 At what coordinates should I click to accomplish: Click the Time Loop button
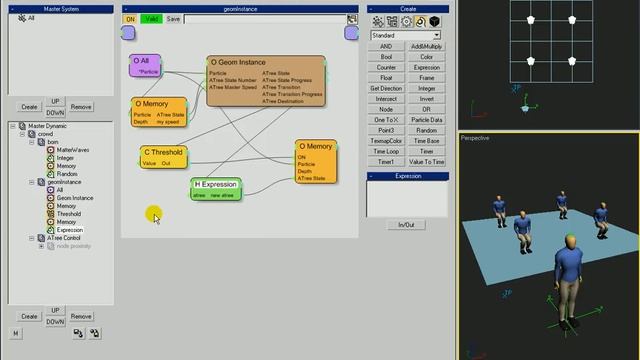tap(386, 151)
